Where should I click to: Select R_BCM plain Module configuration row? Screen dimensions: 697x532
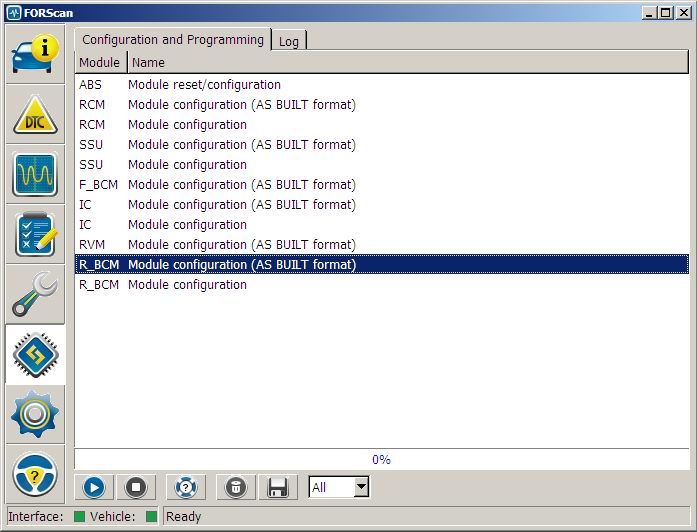[382, 284]
